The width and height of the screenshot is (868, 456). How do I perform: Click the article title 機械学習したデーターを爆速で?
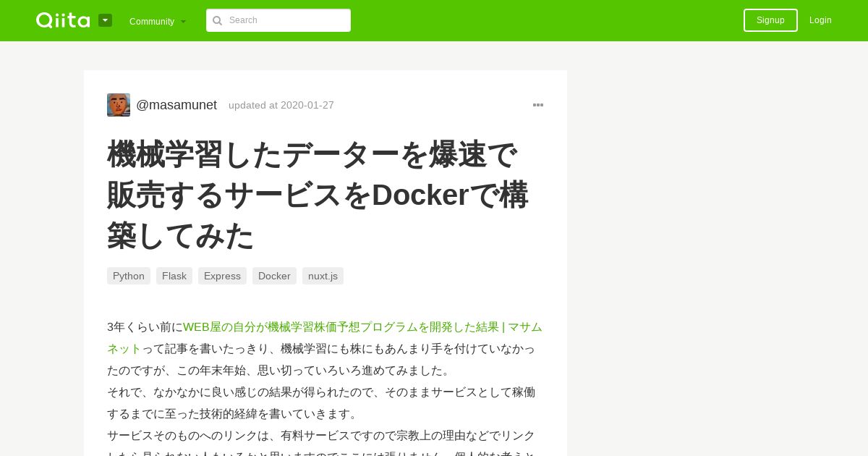click(x=318, y=195)
